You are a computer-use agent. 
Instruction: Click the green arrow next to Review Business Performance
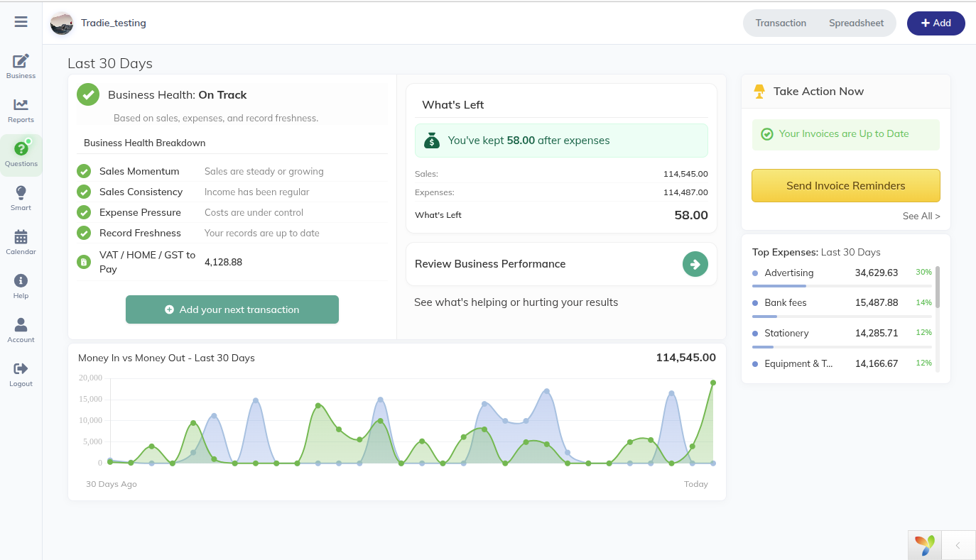[x=695, y=264]
